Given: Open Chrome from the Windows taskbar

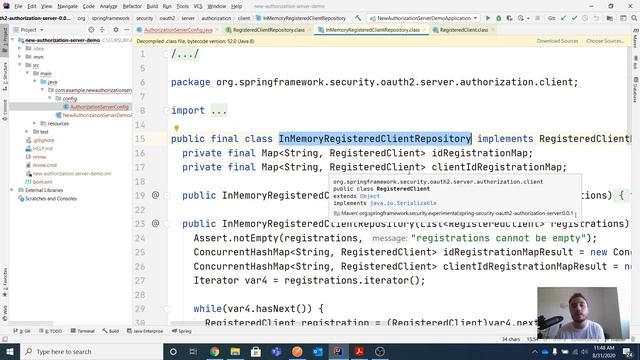Looking at the screenshot, I should (x=215, y=351).
